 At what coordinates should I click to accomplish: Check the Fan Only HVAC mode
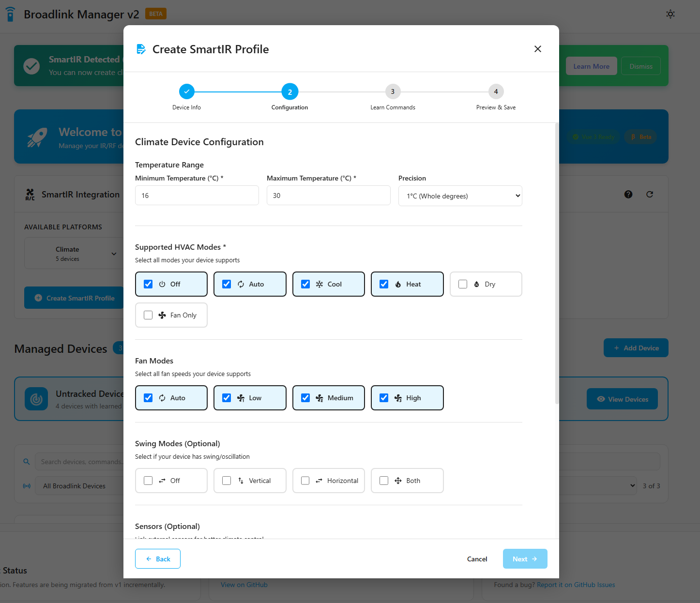148,315
